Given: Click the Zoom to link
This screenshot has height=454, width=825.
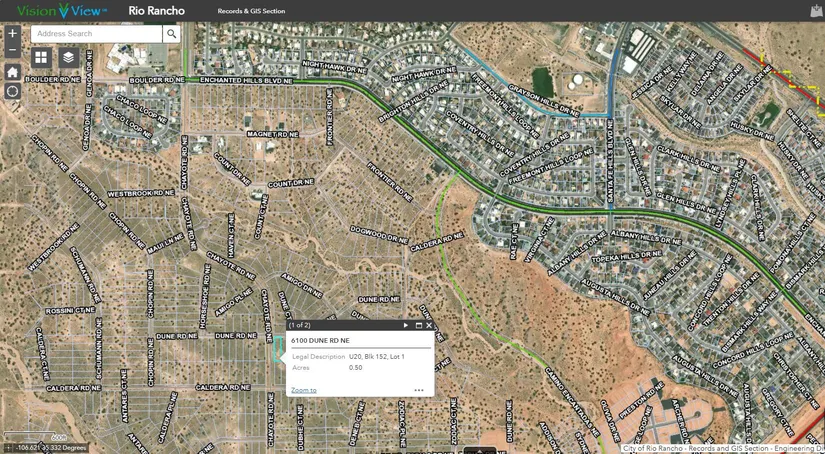Looking at the screenshot, I should [303, 390].
